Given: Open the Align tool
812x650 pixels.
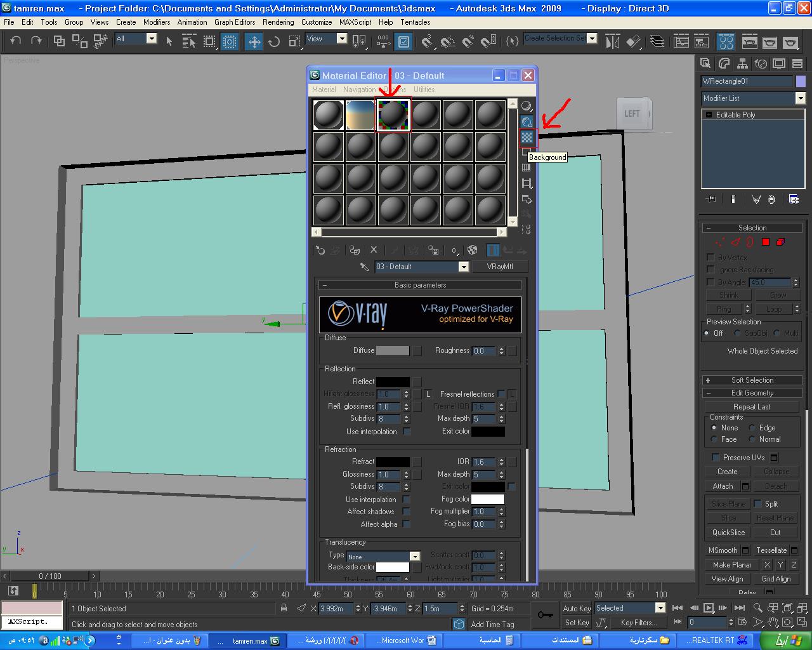Looking at the screenshot, I should tap(633, 42).
